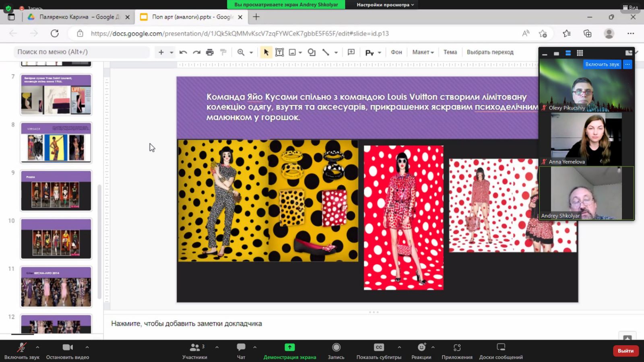Close the Поп арт (аналоги).pptx tab
This screenshot has width=644, height=362.
[x=240, y=17]
